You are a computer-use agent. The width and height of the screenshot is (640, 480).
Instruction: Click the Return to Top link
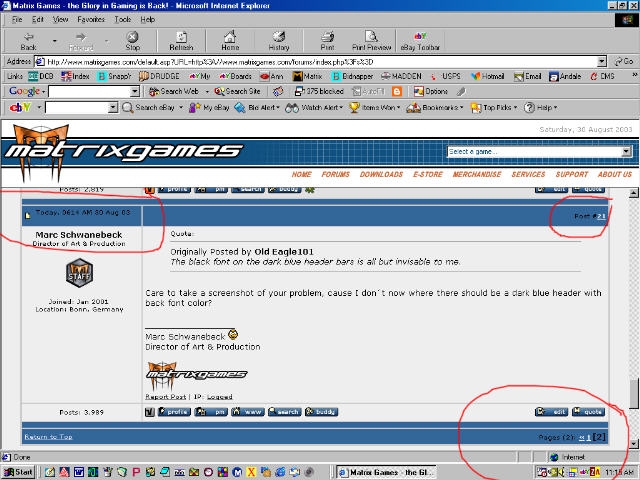point(48,437)
